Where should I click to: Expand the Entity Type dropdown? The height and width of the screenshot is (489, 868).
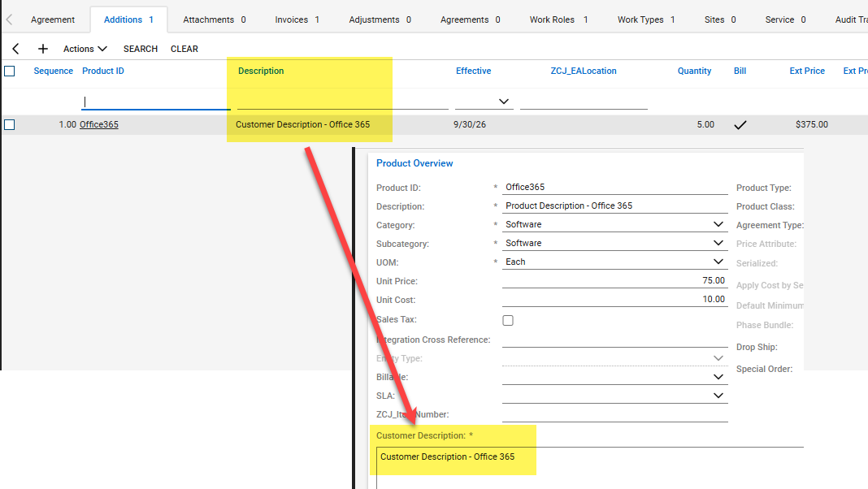point(718,358)
